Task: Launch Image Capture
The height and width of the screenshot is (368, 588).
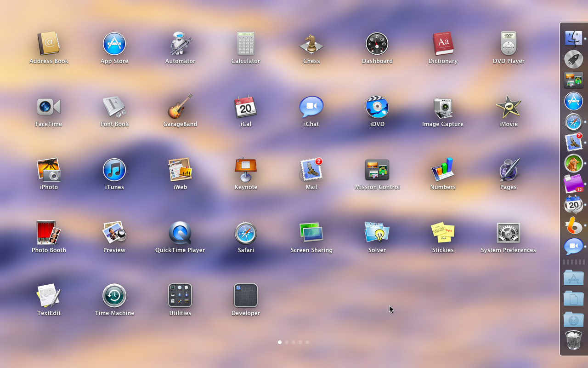Action: 443,107
